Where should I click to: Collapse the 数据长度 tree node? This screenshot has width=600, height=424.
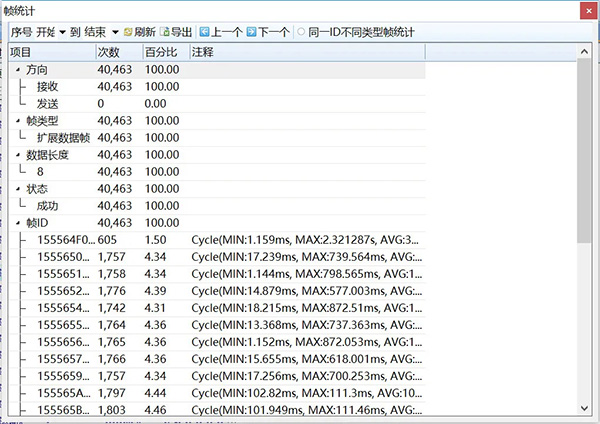19,155
